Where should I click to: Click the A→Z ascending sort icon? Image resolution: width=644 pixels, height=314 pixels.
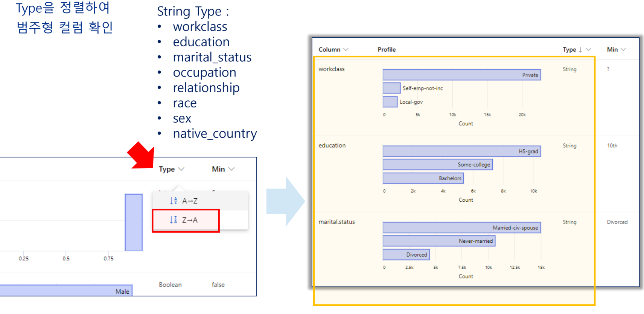pyautogui.click(x=173, y=201)
